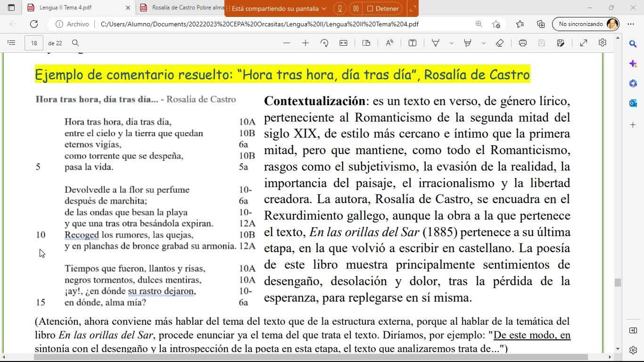The width and height of the screenshot is (644, 362).
Task: Open the PDF table of contents panel
Action: click(x=11, y=43)
